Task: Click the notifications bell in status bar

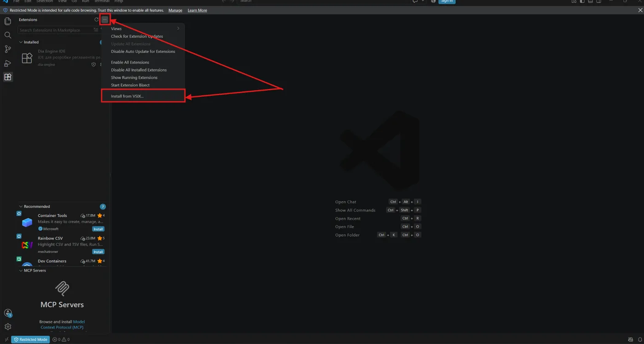Action: (640, 339)
